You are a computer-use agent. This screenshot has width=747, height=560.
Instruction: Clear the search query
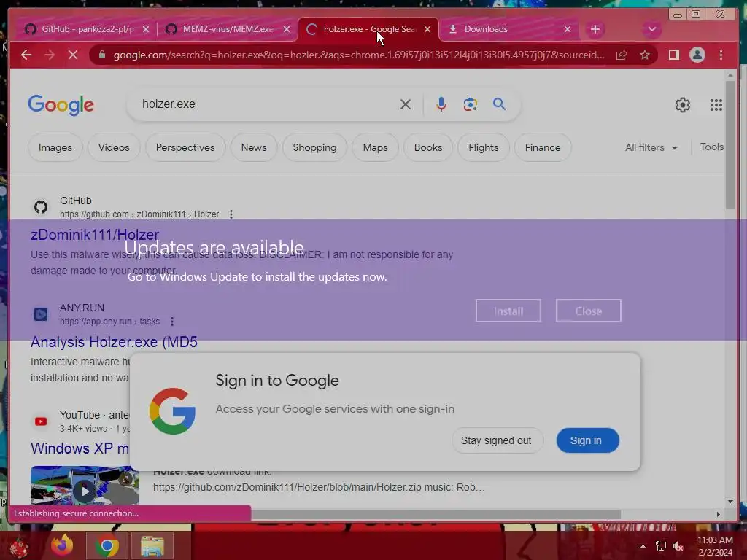pos(406,104)
